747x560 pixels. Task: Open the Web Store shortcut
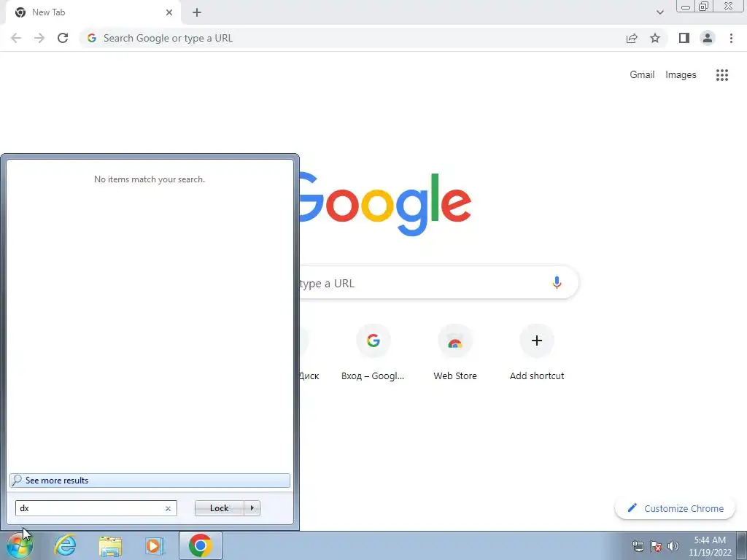[x=455, y=353]
